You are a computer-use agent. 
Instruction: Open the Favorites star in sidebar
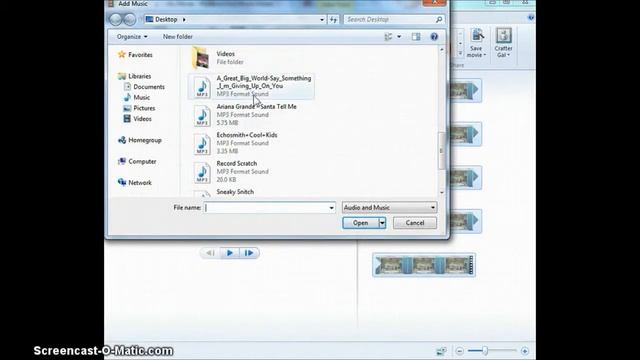click(x=122, y=54)
